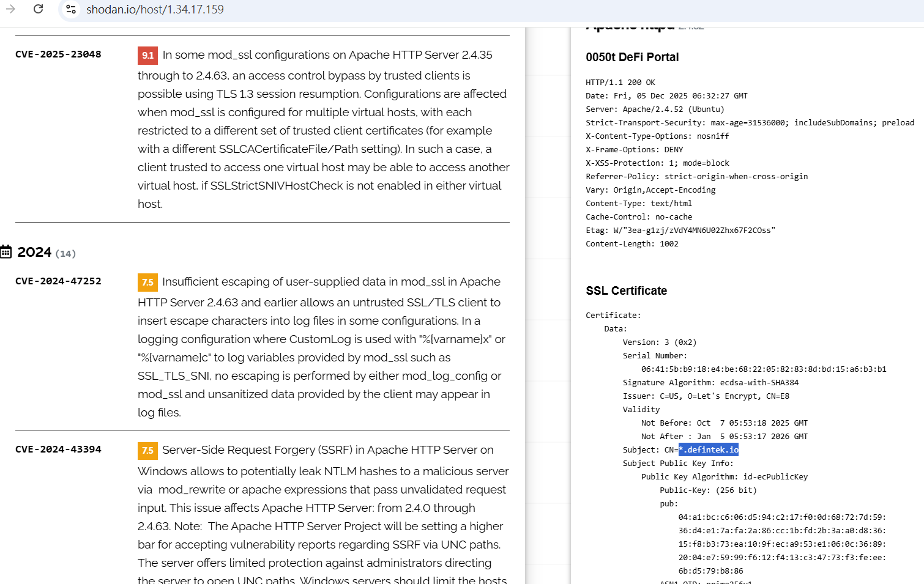This screenshot has width=924, height=584.
Task: Click the "Signature Algorithm: ecdsa-with-SHA384" line
Action: [710, 383]
